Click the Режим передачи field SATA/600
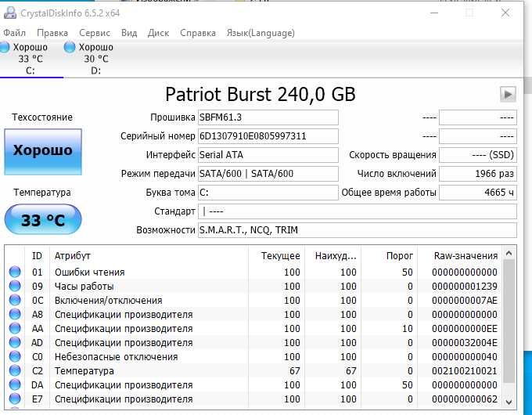The height and width of the screenshot is (415, 532). [x=268, y=174]
